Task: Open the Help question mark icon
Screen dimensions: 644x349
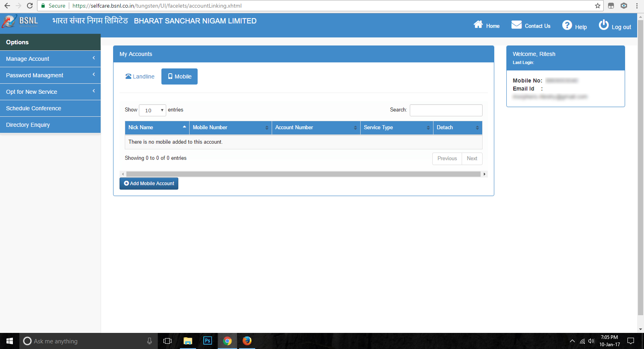Action: click(x=567, y=25)
